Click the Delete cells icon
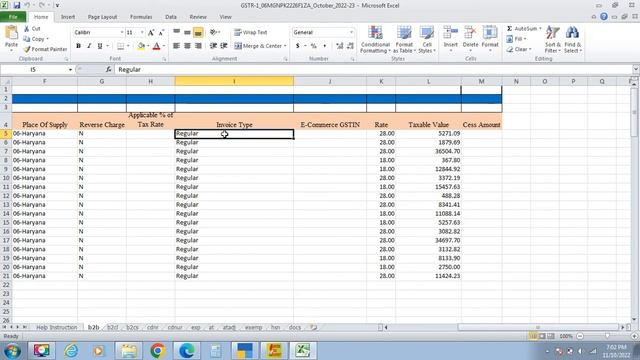The width and height of the screenshot is (640, 360). (470, 33)
